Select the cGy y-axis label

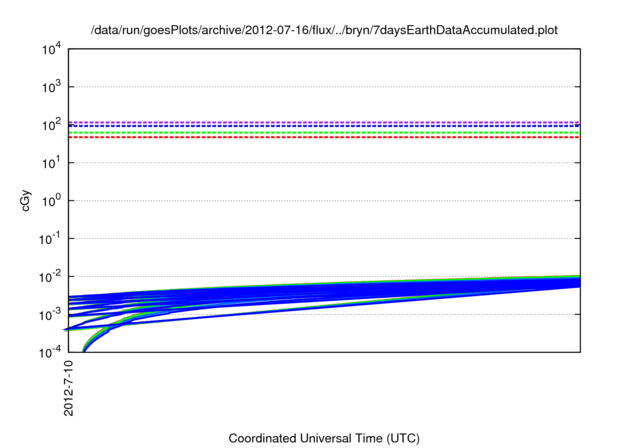coord(25,200)
